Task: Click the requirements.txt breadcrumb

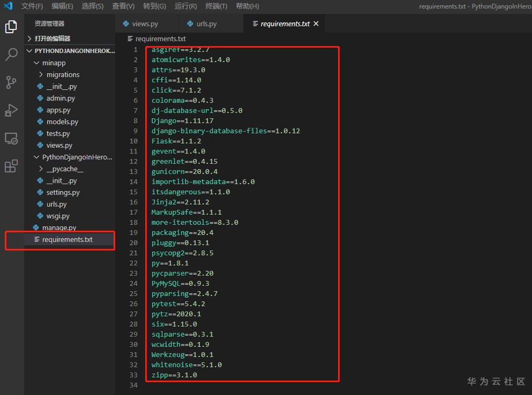Action: tap(161, 39)
